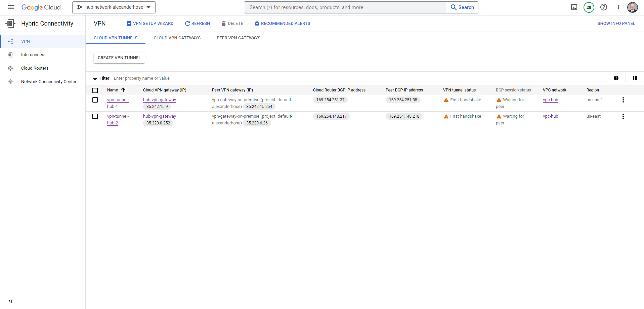Screen dimensions: 644x309
Task: Click the Delete icon in the toolbar
Action: click(232, 23)
